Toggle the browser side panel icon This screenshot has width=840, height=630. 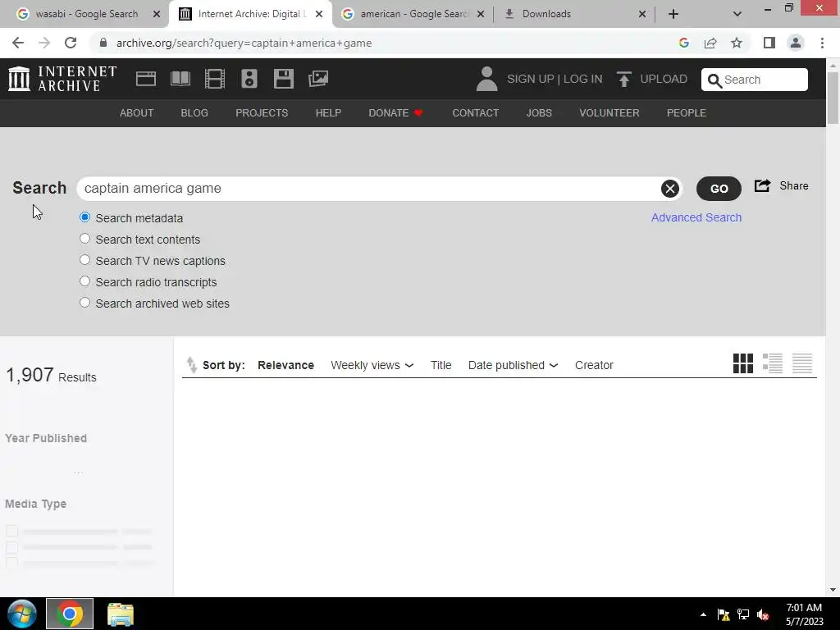coord(769,43)
